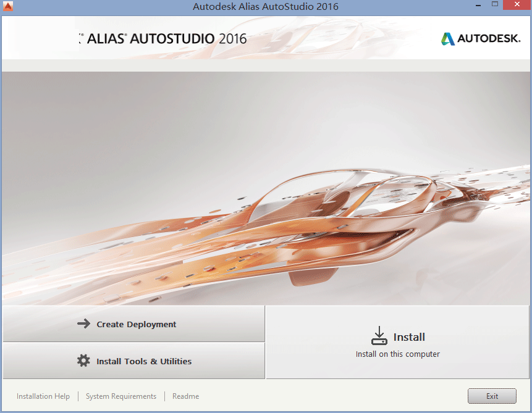
Task: Open the Installation Help link
Action: [x=43, y=396]
